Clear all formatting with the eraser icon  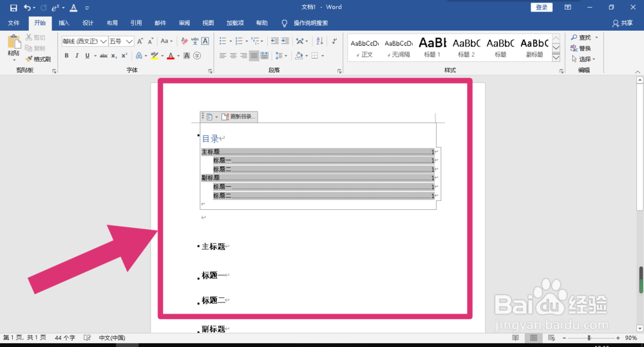coord(184,41)
